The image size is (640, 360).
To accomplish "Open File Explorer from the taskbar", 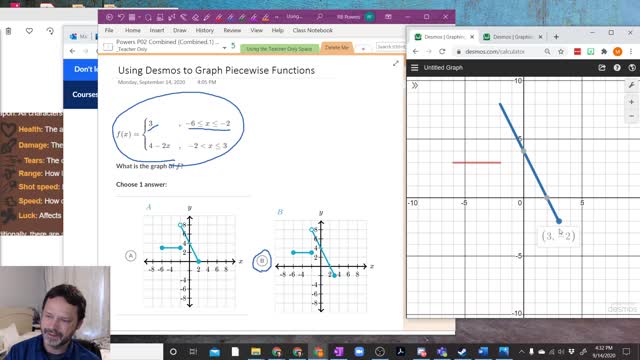I will click(x=256, y=351).
